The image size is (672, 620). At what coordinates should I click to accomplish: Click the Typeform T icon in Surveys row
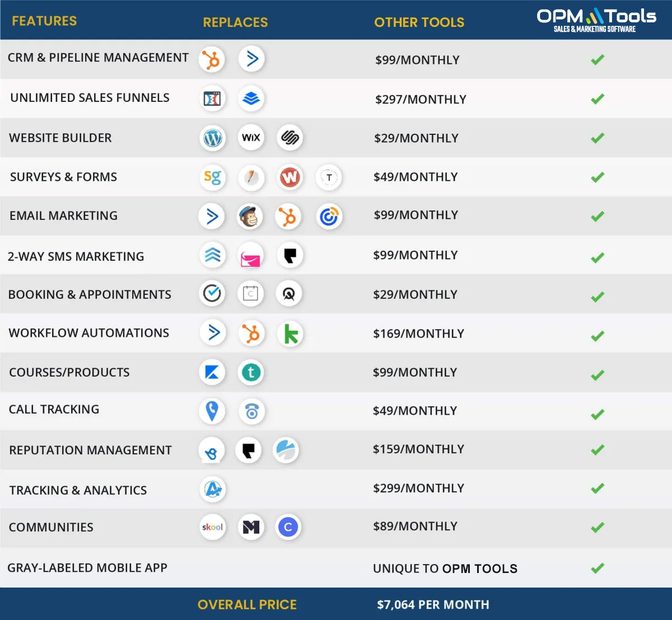click(x=329, y=177)
